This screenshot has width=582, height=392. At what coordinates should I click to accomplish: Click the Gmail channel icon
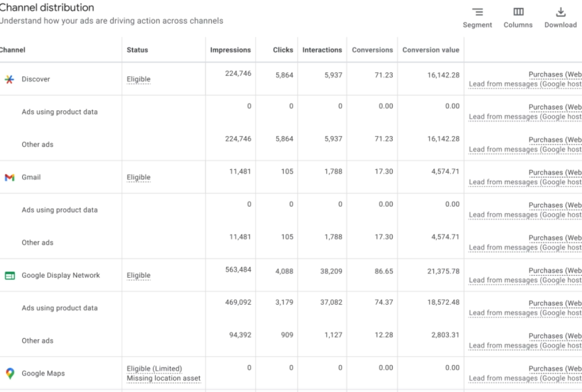tap(9, 177)
